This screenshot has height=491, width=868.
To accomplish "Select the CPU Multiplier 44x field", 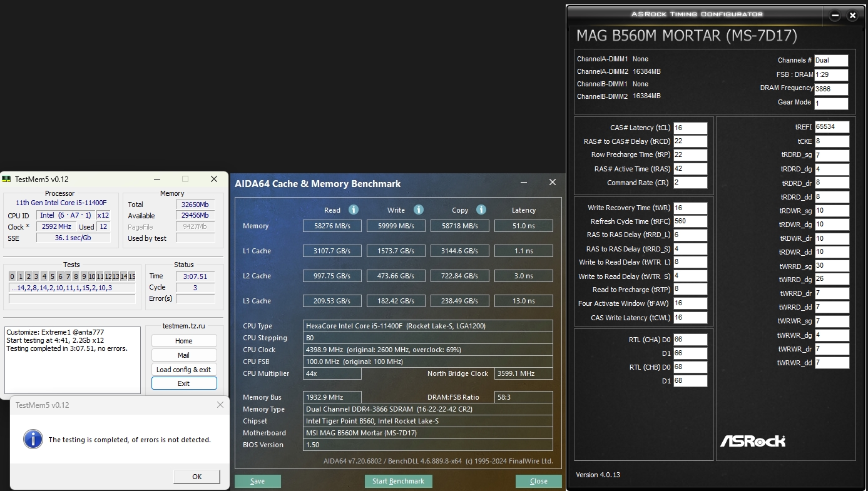I will point(332,373).
